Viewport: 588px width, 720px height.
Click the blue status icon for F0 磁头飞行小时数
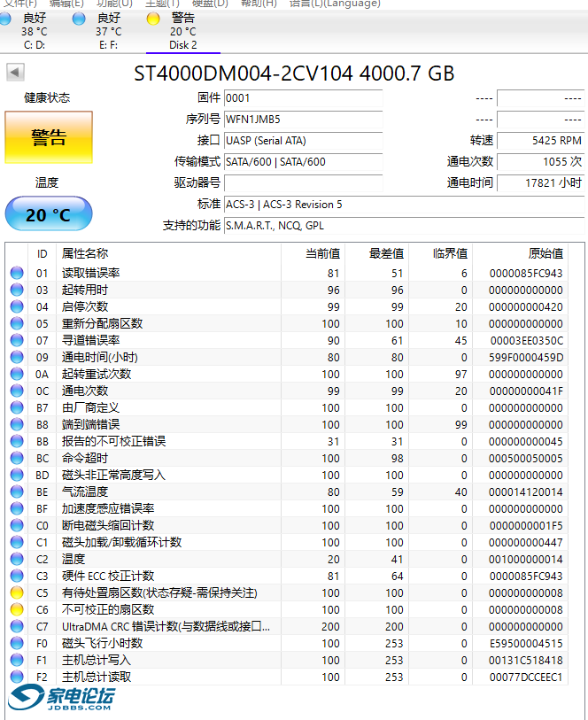tap(17, 643)
